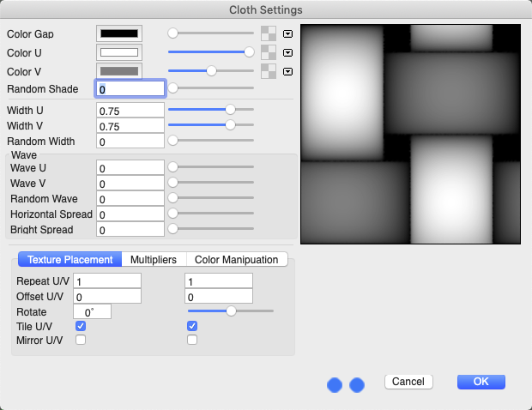The width and height of the screenshot is (532, 410).
Task: Uncheck the Tile U checkbox
Action: click(81, 326)
